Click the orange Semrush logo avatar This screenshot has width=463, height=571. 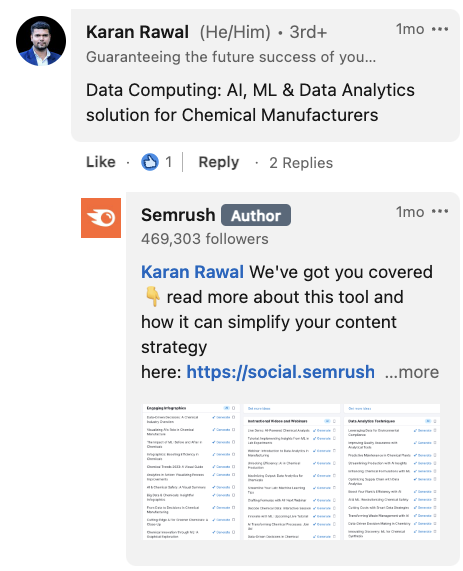coord(101,218)
